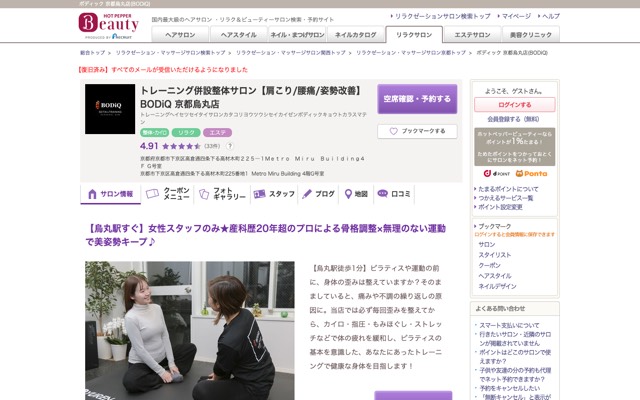The width and height of the screenshot is (640, 400).
Task: Click リラクゼーション・マッサージサロン京都トップ breadcrumb
Action: click(411, 53)
